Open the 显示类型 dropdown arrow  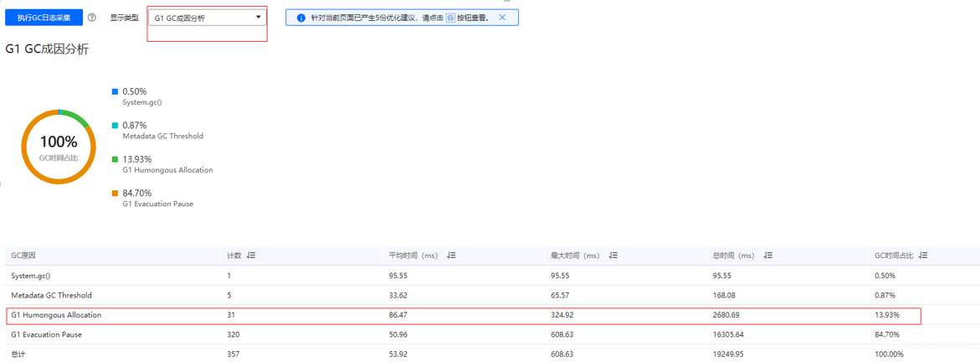tap(258, 17)
